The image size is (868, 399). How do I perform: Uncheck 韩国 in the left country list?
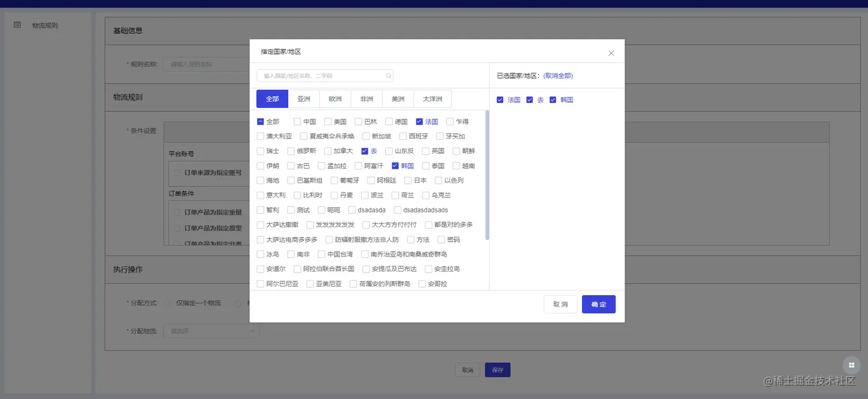pyautogui.click(x=396, y=166)
